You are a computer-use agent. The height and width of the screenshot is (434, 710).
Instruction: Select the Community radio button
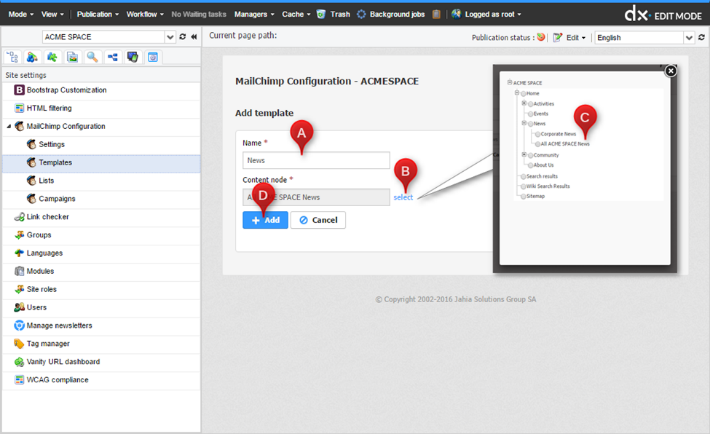pyautogui.click(x=531, y=155)
